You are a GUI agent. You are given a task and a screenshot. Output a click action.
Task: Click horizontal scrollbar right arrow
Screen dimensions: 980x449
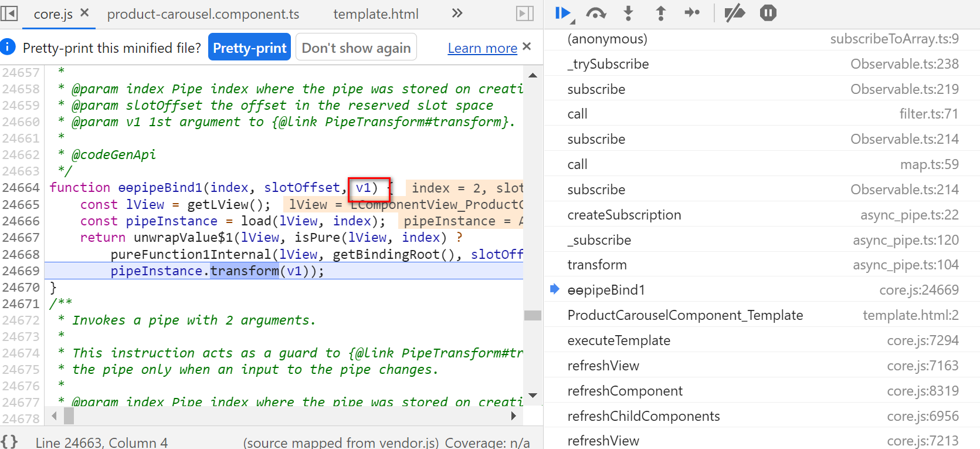pos(514,416)
